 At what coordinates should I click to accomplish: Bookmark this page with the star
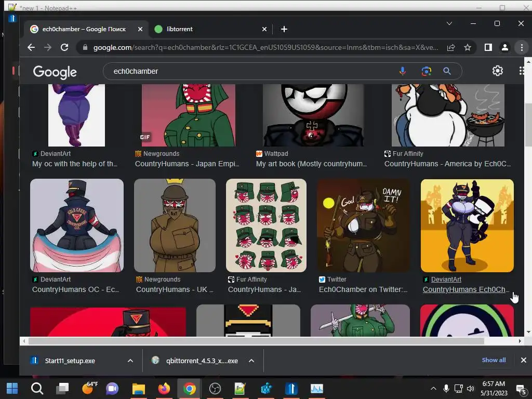point(468,47)
